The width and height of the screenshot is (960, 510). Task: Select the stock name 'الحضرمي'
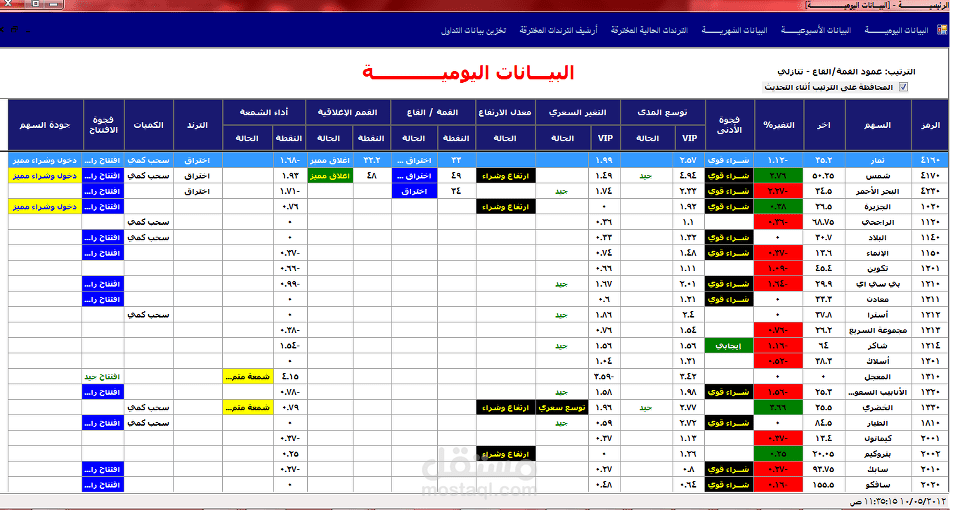877,408
